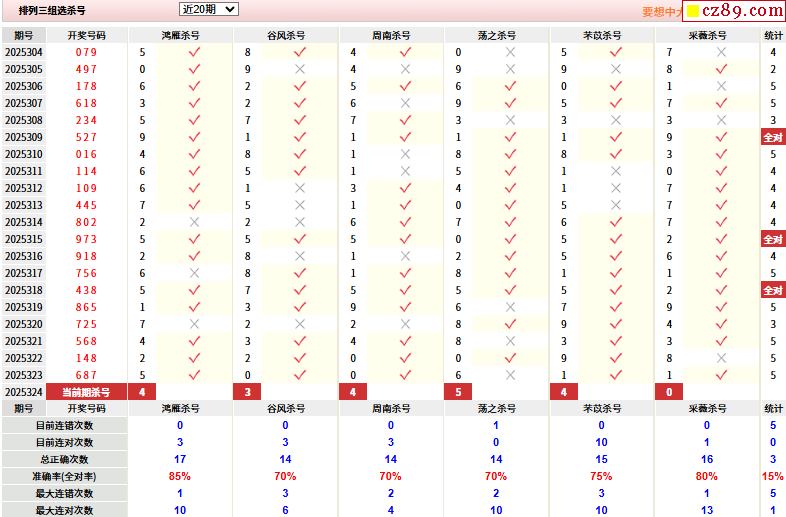Click the 15% all-correct rate value
786x517 pixels.
[773, 476]
